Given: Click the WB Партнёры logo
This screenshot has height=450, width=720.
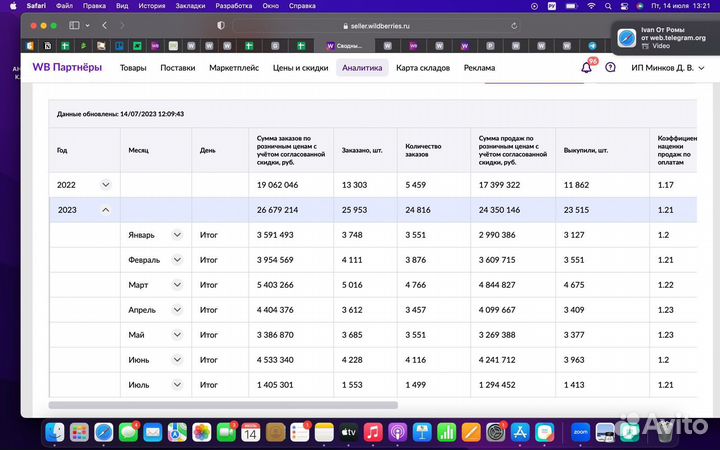Looking at the screenshot, I should pyautogui.click(x=67, y=68).
